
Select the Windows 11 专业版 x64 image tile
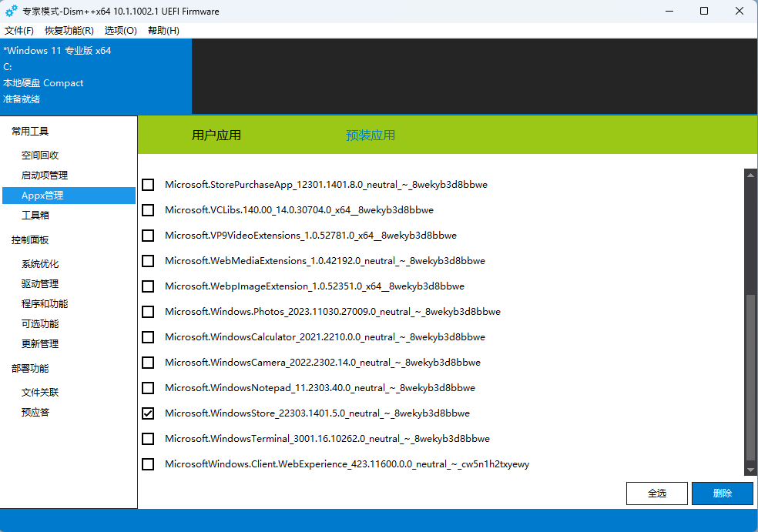point(96,75)
